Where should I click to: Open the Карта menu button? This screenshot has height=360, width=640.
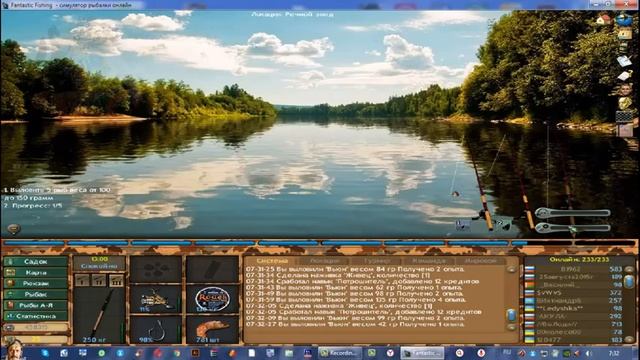[36, 272]
